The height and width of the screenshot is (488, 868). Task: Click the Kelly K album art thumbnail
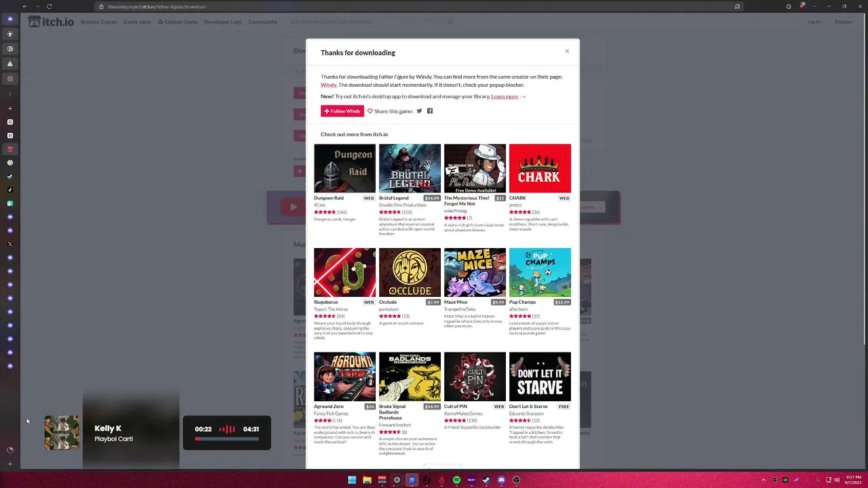62,432
